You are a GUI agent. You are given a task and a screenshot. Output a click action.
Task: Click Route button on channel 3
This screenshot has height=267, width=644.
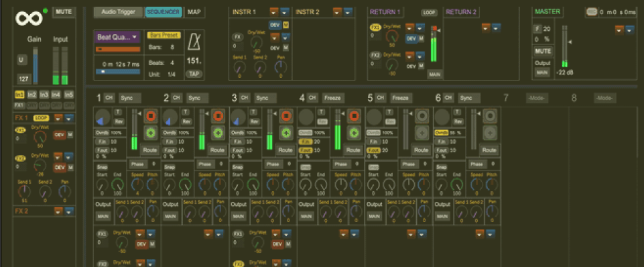[285, 150]
